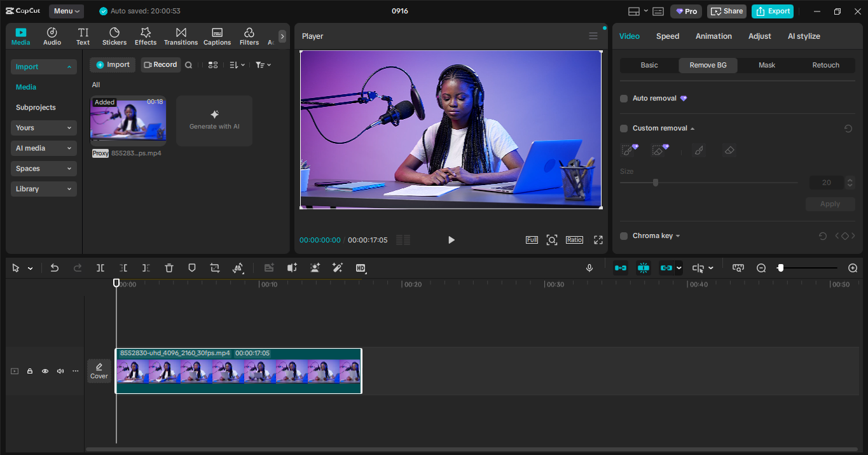Click the HD export preview icon
The width and height of the screenshot is (868, 455).
click(361, 268)
